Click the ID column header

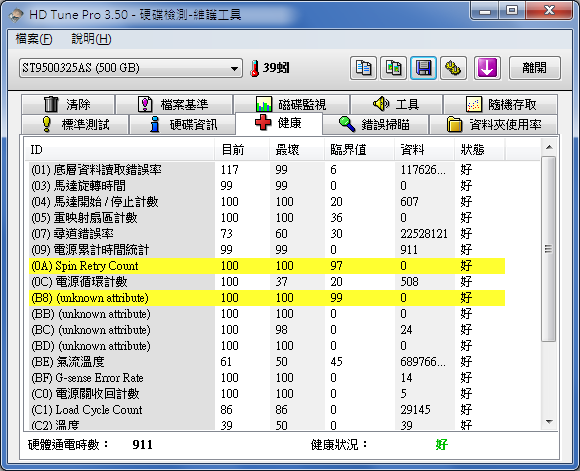coord(119,150)
